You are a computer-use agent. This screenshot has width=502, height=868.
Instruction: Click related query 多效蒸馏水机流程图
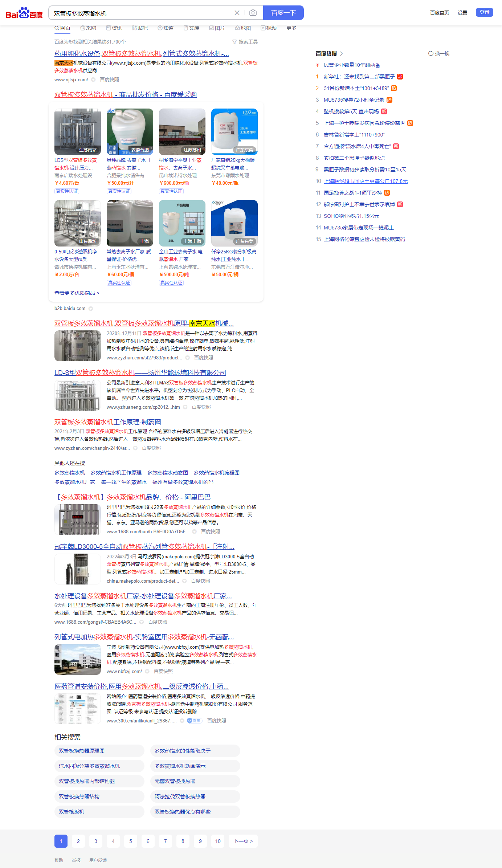217,473
